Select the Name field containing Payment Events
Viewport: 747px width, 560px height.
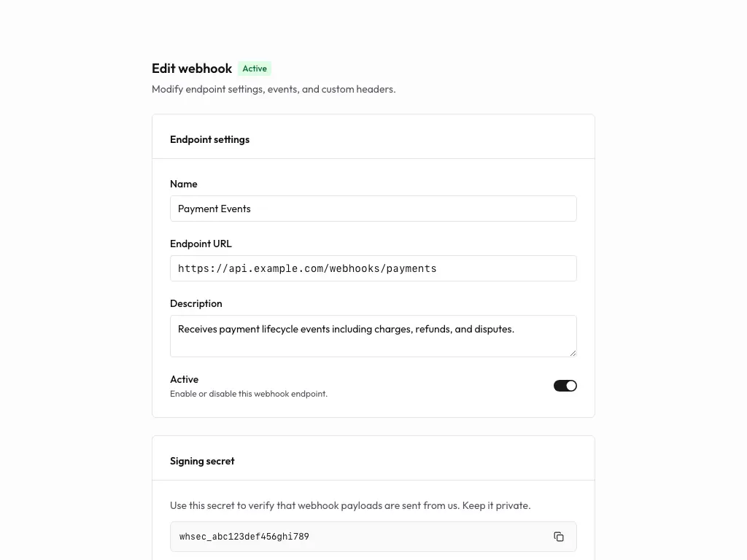click(x=373, y=209)
